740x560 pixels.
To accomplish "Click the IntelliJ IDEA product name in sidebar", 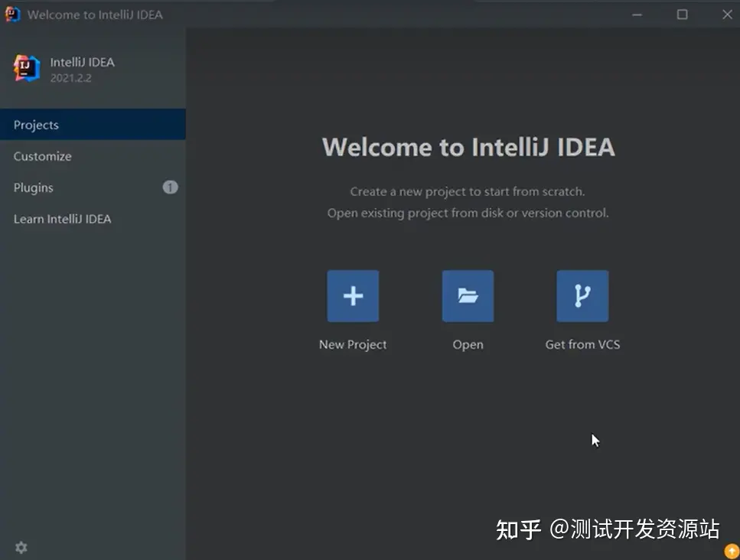I will click(82, 62).
